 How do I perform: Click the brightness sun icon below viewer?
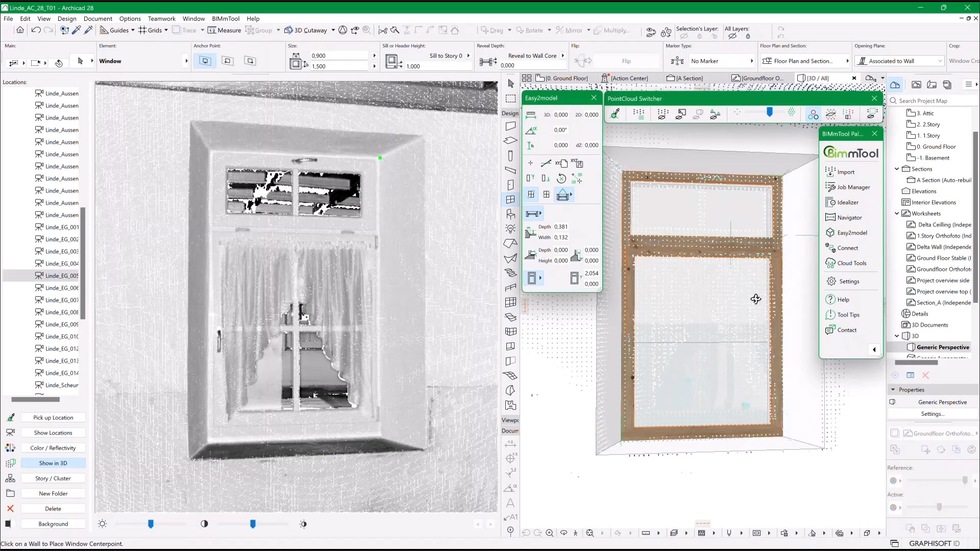click(103, 524)
